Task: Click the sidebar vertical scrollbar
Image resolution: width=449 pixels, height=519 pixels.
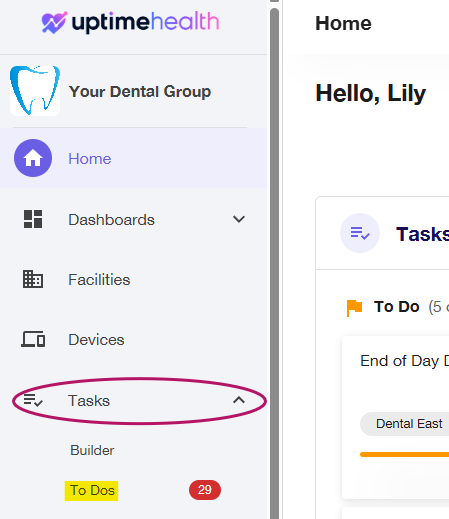Action: click(x=274, y=263)
